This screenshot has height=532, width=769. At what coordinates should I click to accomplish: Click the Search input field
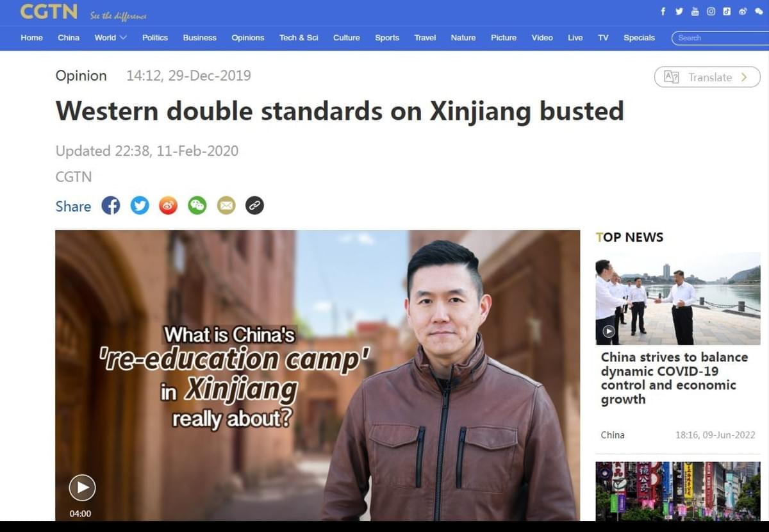coord(720,38)
